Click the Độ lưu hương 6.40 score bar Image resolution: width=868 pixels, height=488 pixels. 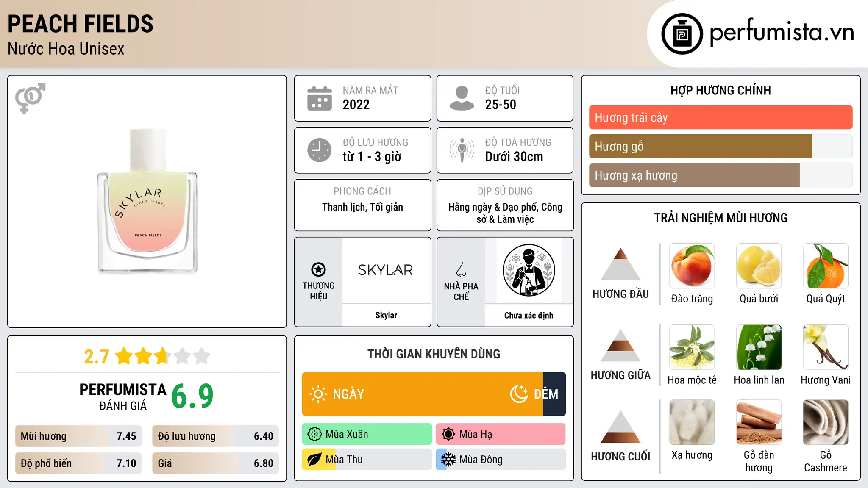[x=216, y=436]
